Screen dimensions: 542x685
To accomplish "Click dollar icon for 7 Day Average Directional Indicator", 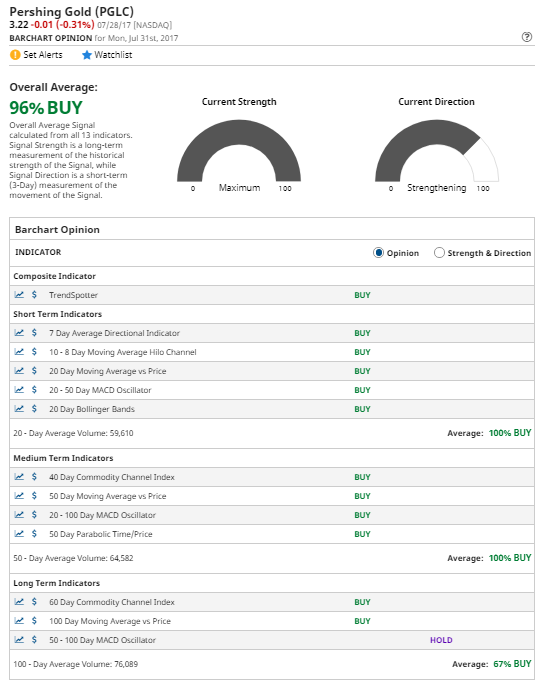I will click(x=34, y=332).
